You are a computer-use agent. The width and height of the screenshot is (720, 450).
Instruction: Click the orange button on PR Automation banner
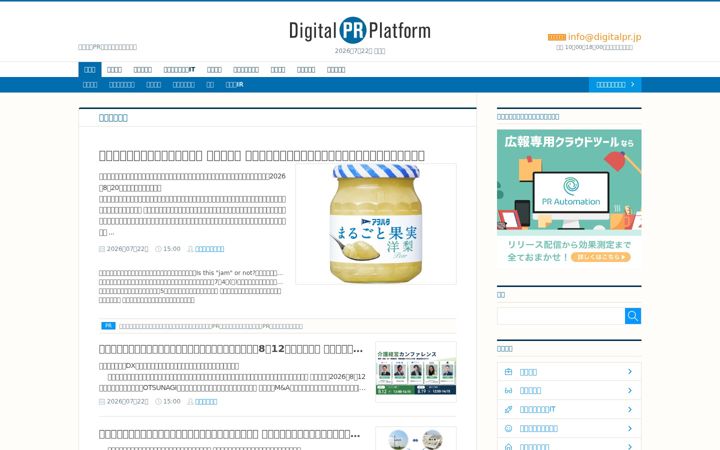[601, 257]
